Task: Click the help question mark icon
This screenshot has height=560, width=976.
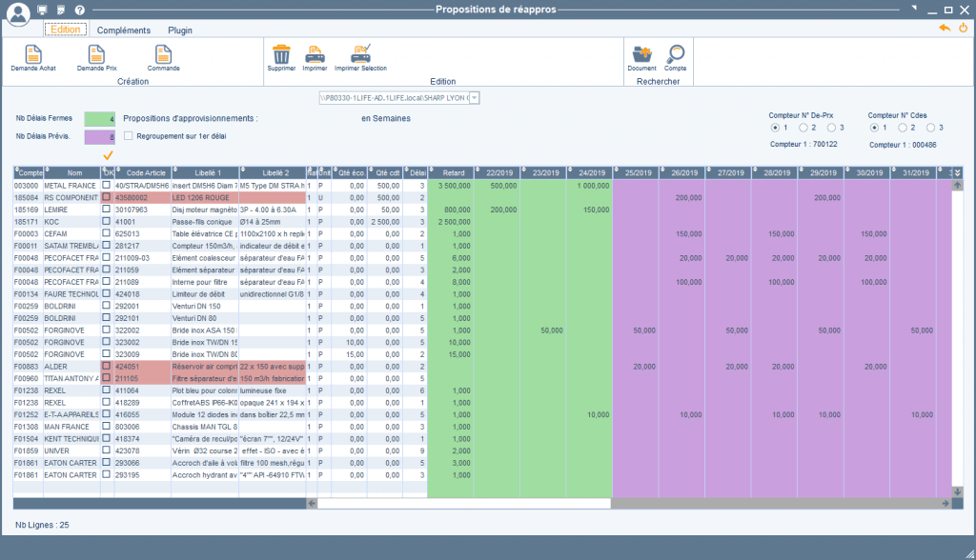Action: (80, 10)
